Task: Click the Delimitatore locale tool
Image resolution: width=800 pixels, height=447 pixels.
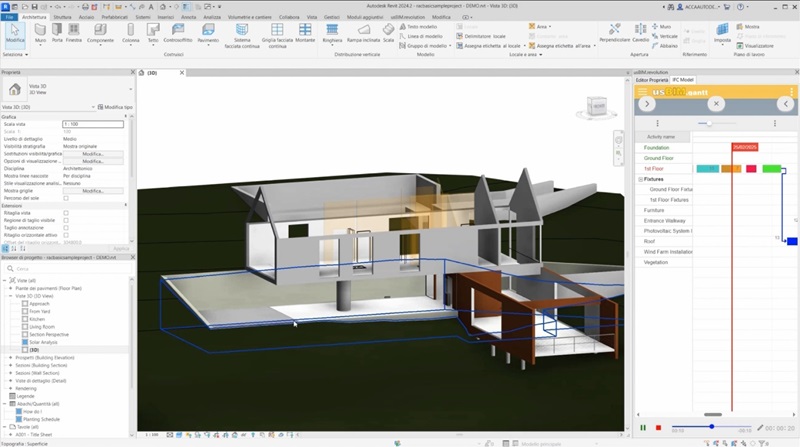Action: pyautogui.click(x=481, y=36)
